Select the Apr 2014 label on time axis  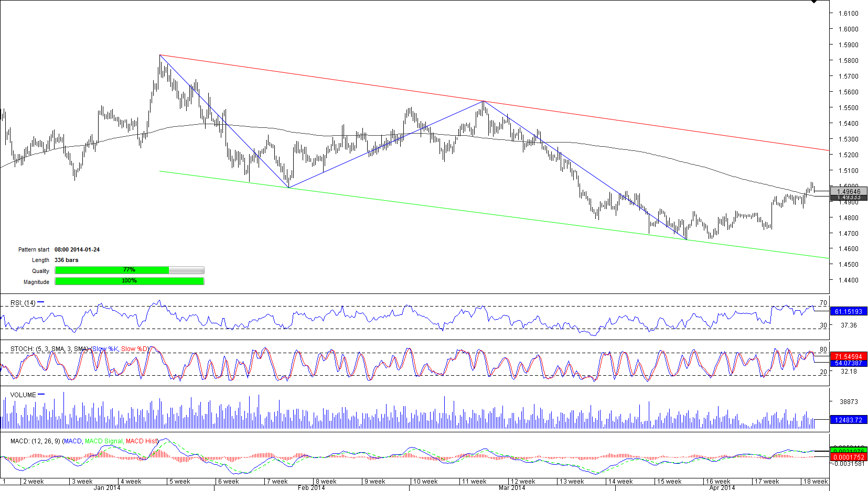pos(722,487)
